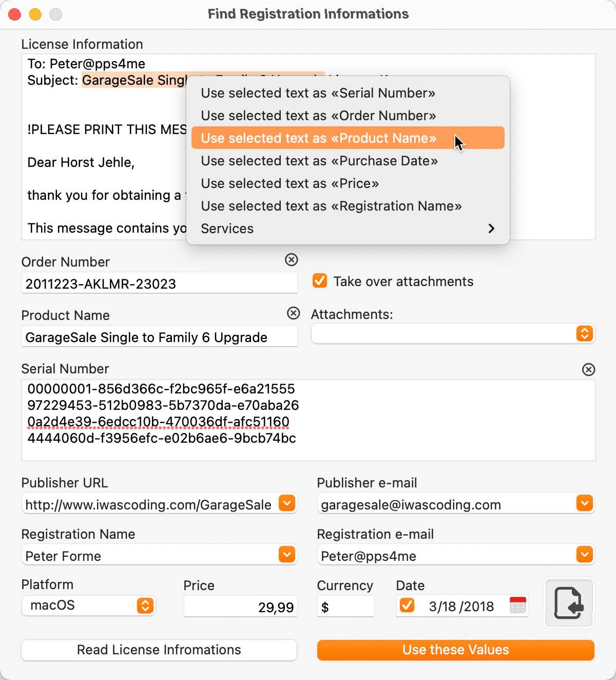The width and height of the screenshot is (616, 680).
Task: Choose Use selected text as «Order Number»
Action: click(348, 116)
